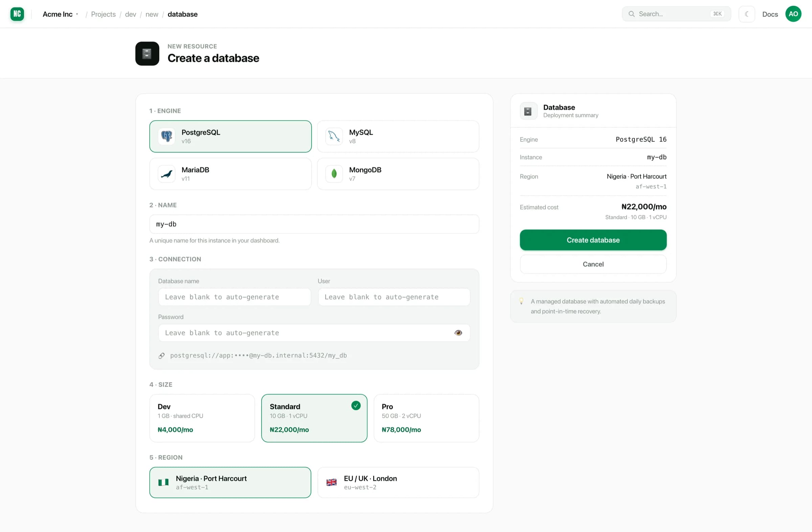Open the AO user avatar menu
This screenshot has height=532, width=812.
coord(793,14)
